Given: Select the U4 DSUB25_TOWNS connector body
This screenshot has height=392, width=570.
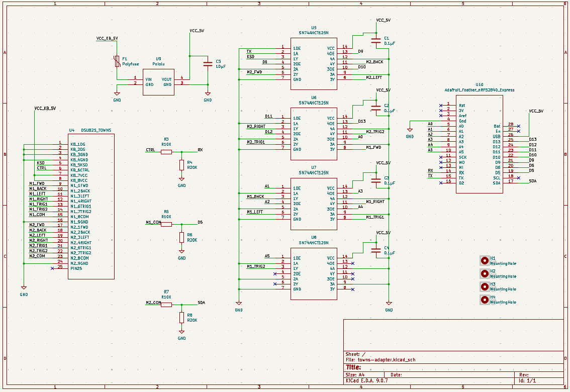Looking at the screenshot, I should pos(91,206).
